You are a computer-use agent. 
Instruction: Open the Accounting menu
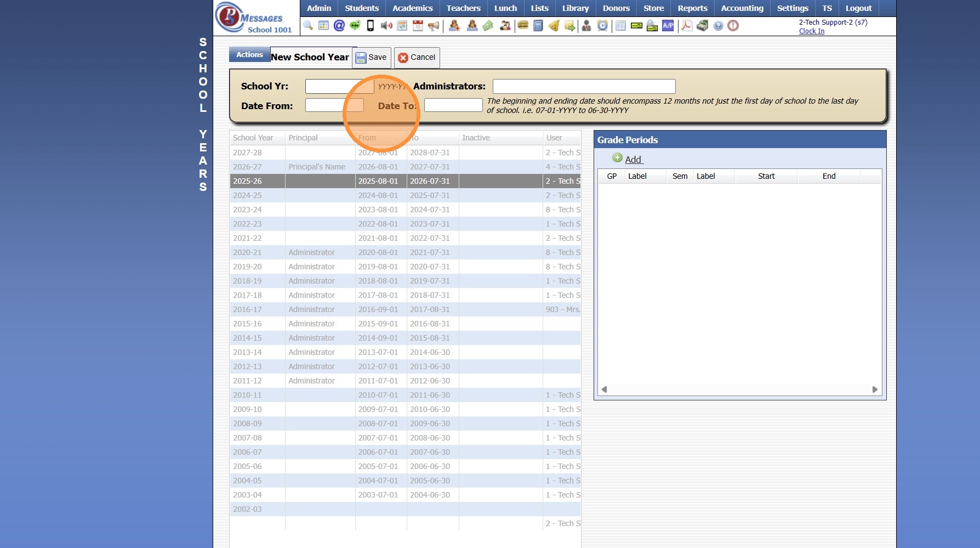(x=742, y=8)
